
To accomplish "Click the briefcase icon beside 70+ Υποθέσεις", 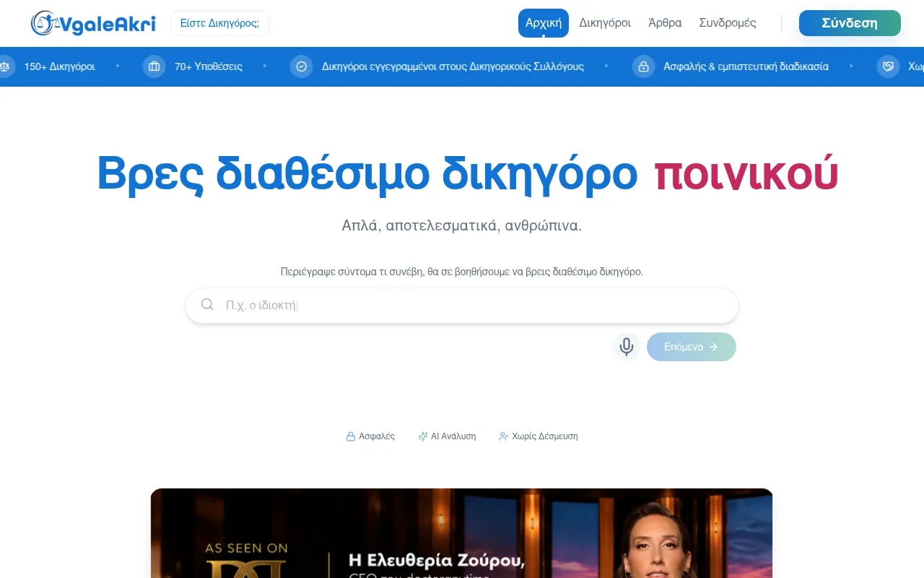I will click(154, 66).
